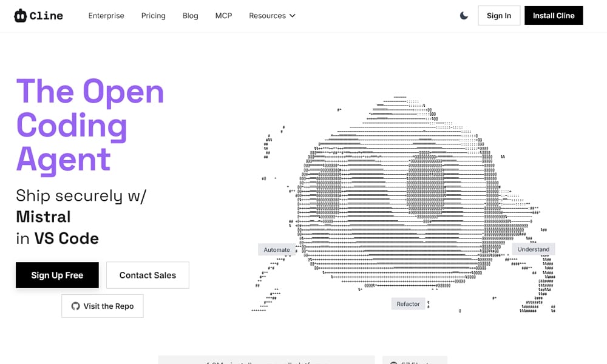Click the GitHub stars badge at bottom
This screenshot has height=364, width=607.
(415, 360)
